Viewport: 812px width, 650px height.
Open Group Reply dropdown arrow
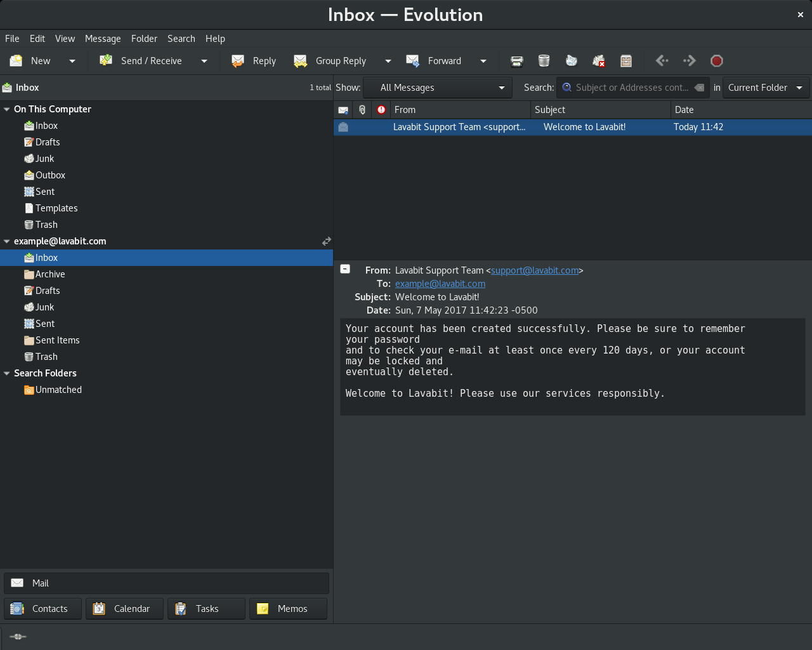388,61
